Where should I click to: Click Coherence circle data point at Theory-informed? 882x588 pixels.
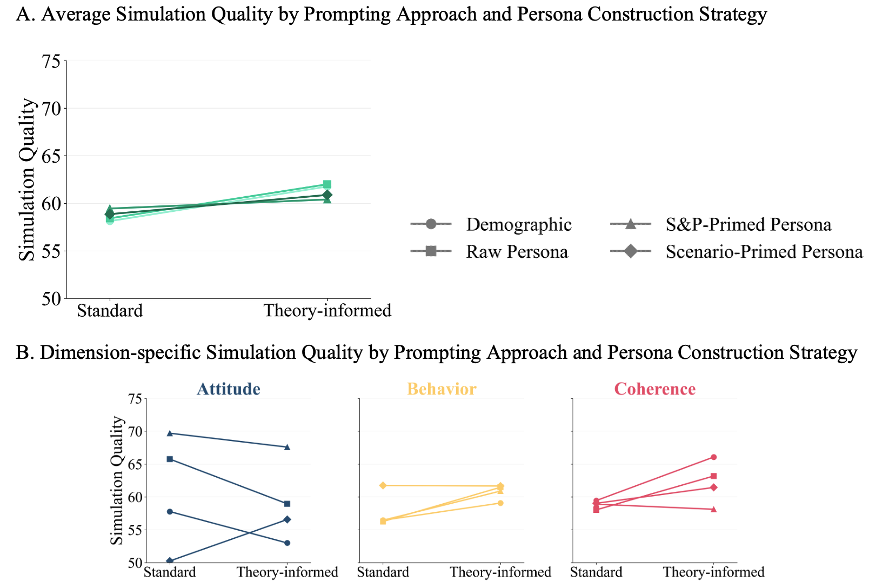click(x=713, y=457)
